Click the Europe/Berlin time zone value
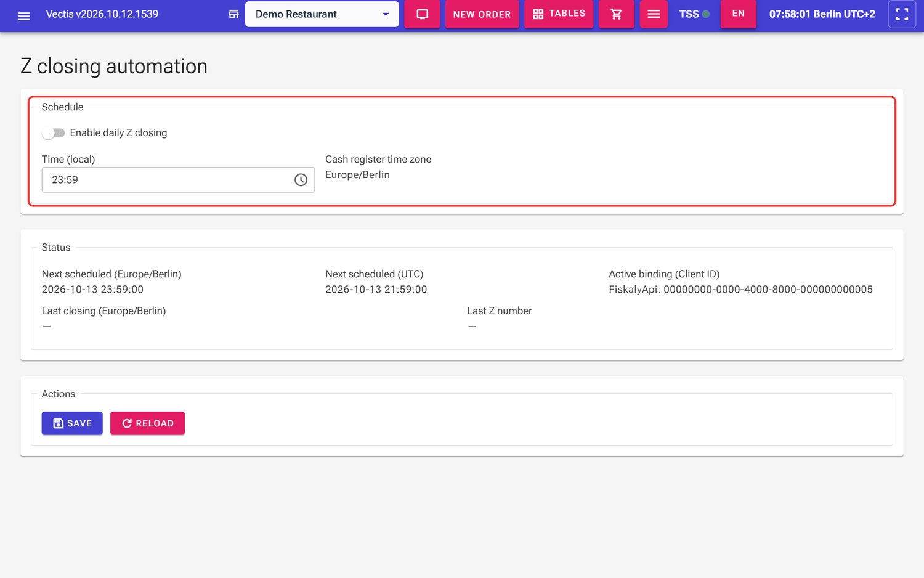Viewport: 924px width, 578px height. [357, 175]
